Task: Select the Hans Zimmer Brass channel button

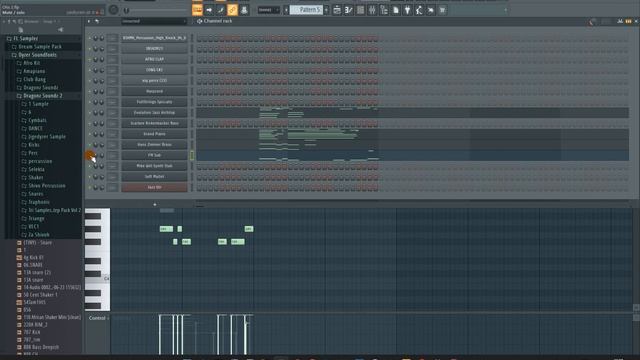Action: [154, 144]
